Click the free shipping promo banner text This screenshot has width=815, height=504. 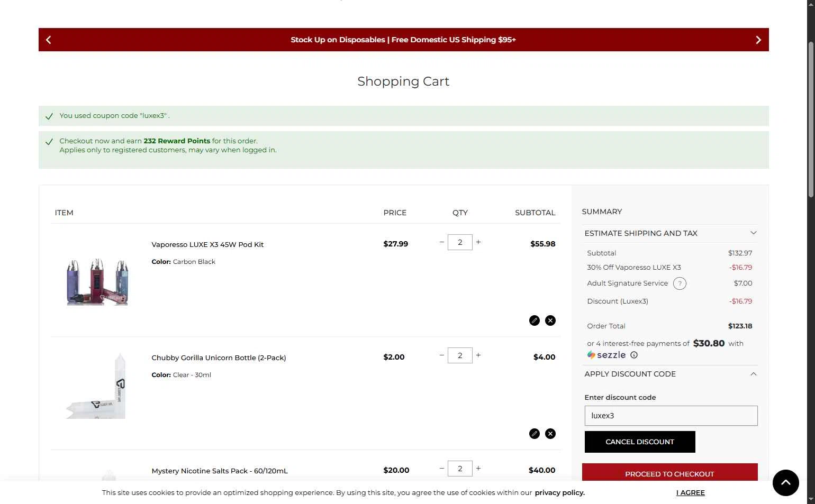[403, 40]
